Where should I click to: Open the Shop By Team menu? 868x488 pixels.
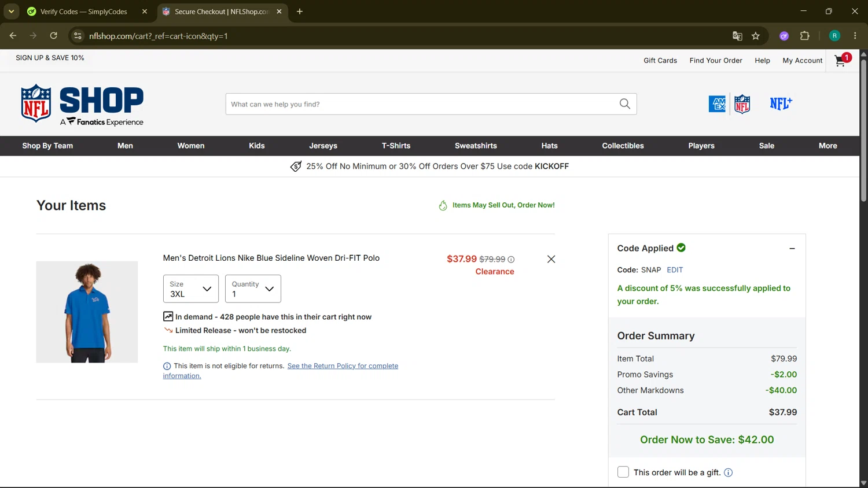[47, 146]
